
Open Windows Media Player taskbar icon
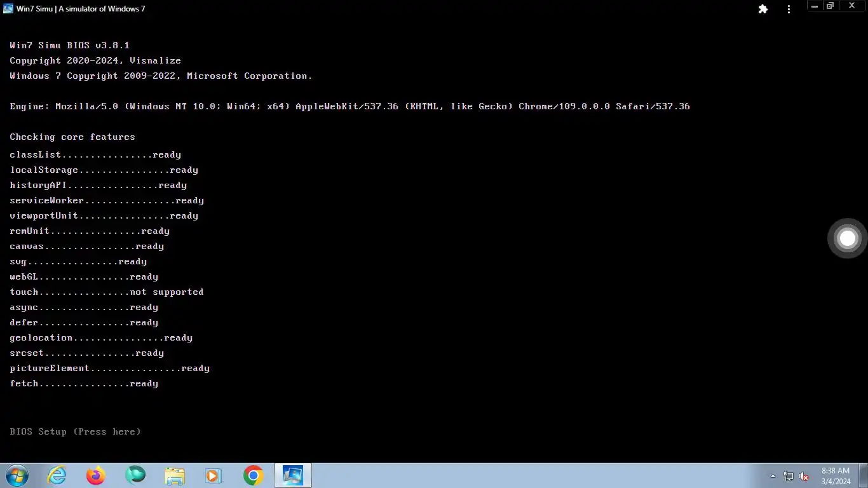pos(214,475)
